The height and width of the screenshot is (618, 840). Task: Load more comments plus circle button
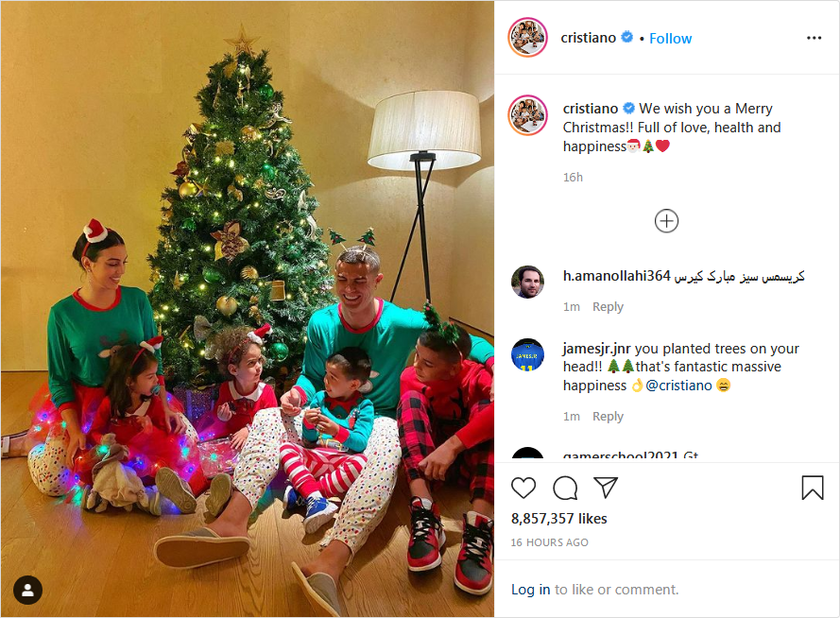pyautogui.click(x=666, y=221)
